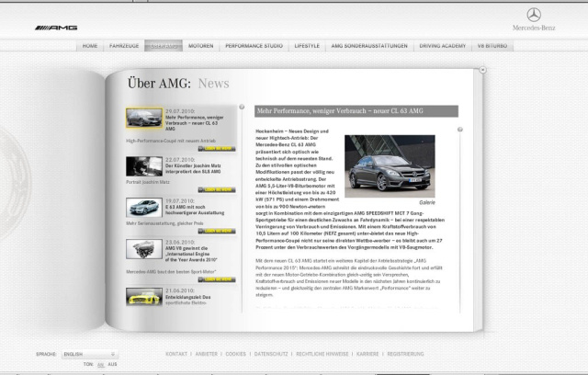Open the Galerie link under the photo
This screenshot has width=588, height=375.
[427, 202]
